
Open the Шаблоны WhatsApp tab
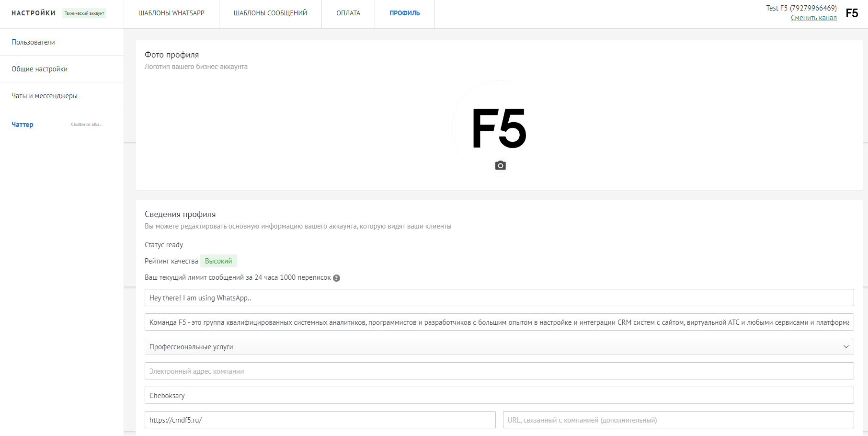(x=171, y=13)
